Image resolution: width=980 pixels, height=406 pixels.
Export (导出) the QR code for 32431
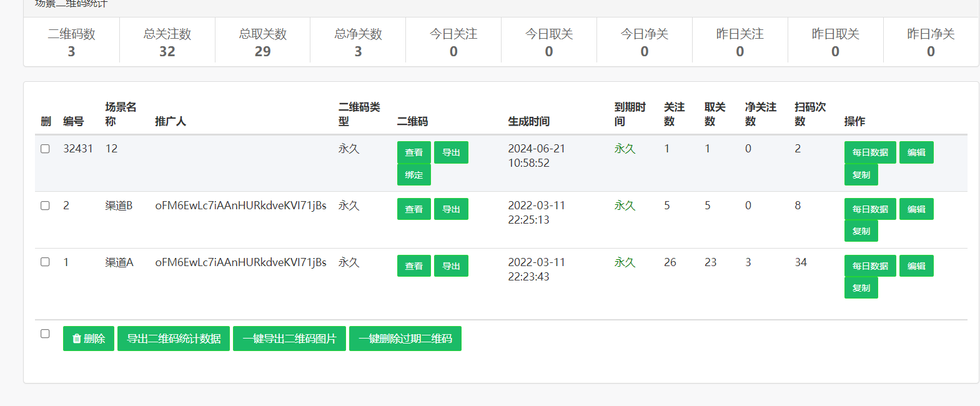[x=451, y=152]
